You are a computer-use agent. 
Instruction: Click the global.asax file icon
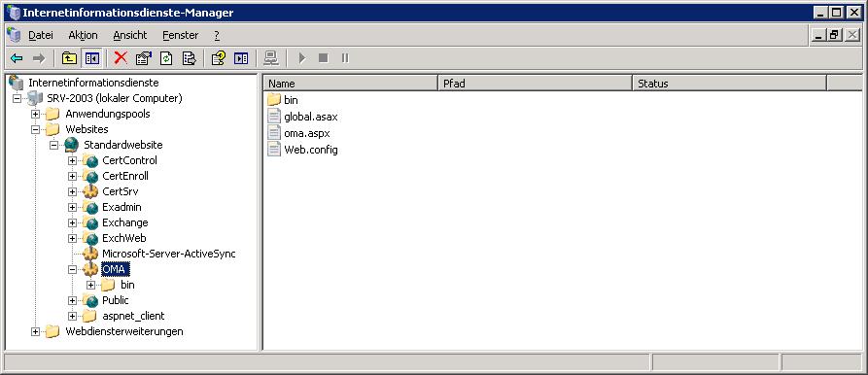(x=274, y=117)
